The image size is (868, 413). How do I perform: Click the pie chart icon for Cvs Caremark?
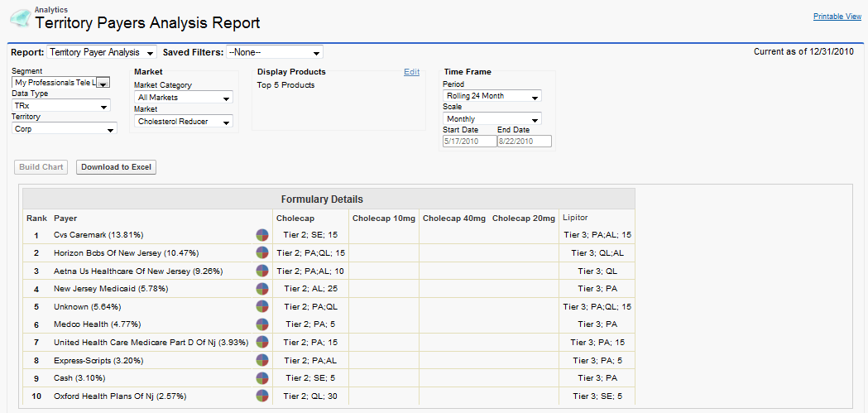click(x=262, y=235)
